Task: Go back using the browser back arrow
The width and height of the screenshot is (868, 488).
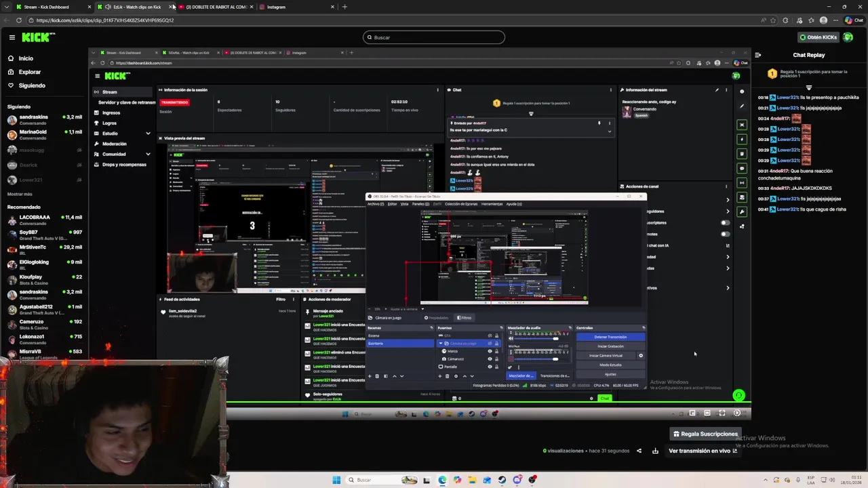Action: coord(7,20)
